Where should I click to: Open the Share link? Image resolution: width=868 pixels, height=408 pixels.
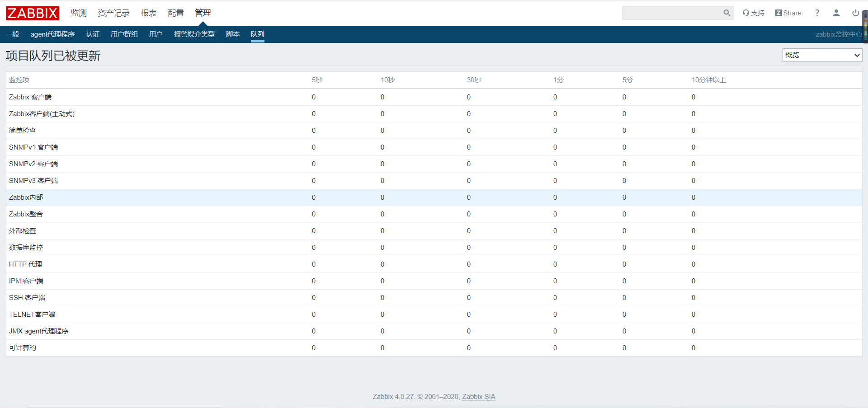pos(788,13)
